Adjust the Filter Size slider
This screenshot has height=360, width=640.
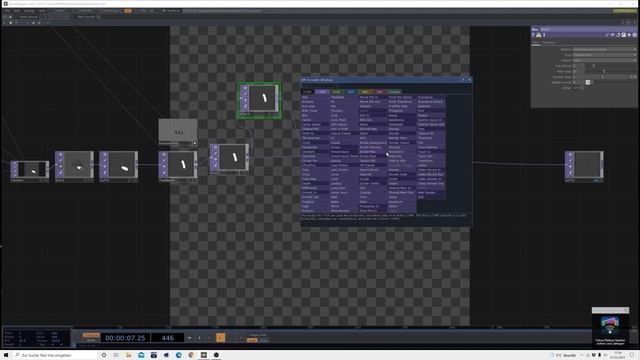click(611, 71)
